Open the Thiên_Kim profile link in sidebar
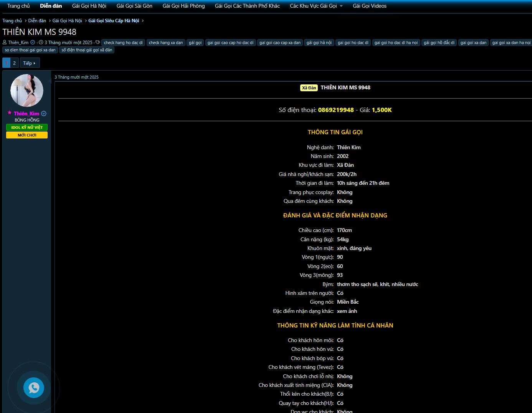 click(26, 114)
